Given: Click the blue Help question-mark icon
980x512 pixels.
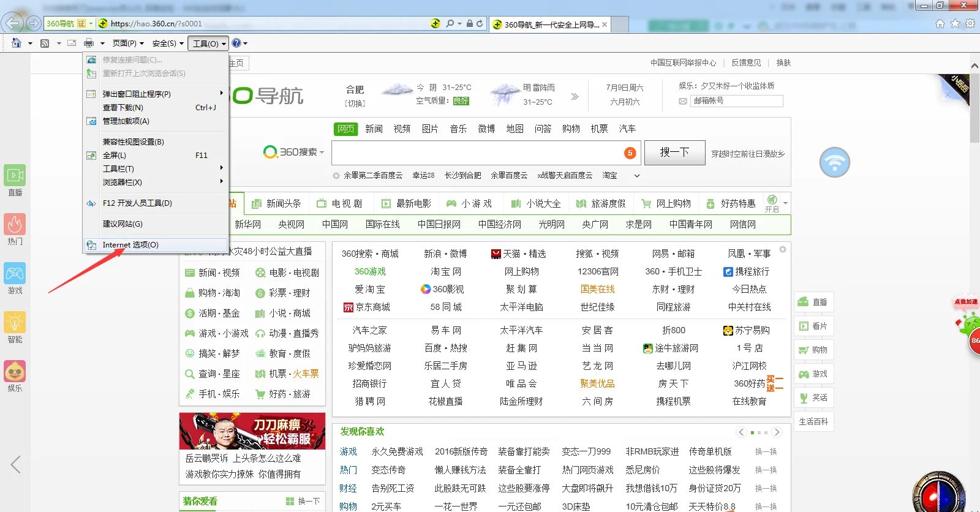Looking at the screenshot, I should [x=236, y=43].
